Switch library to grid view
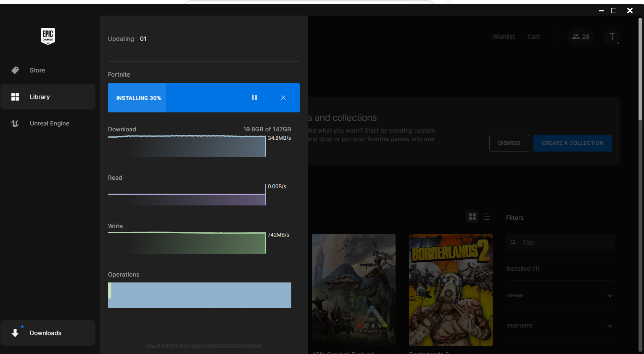The height and width of the screenshot is (354, 644). 472,217
